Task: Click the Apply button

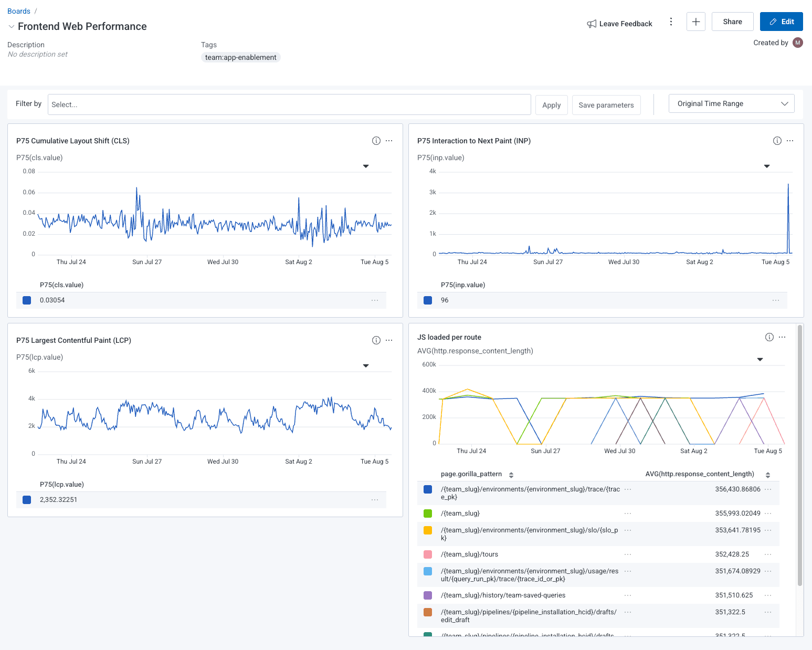Action: (x=551, y=104)
